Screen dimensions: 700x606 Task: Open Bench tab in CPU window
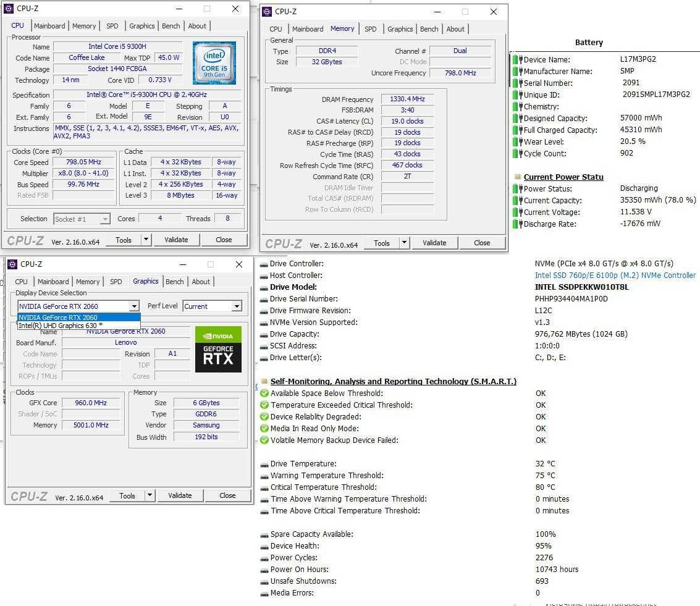point(171,26)
